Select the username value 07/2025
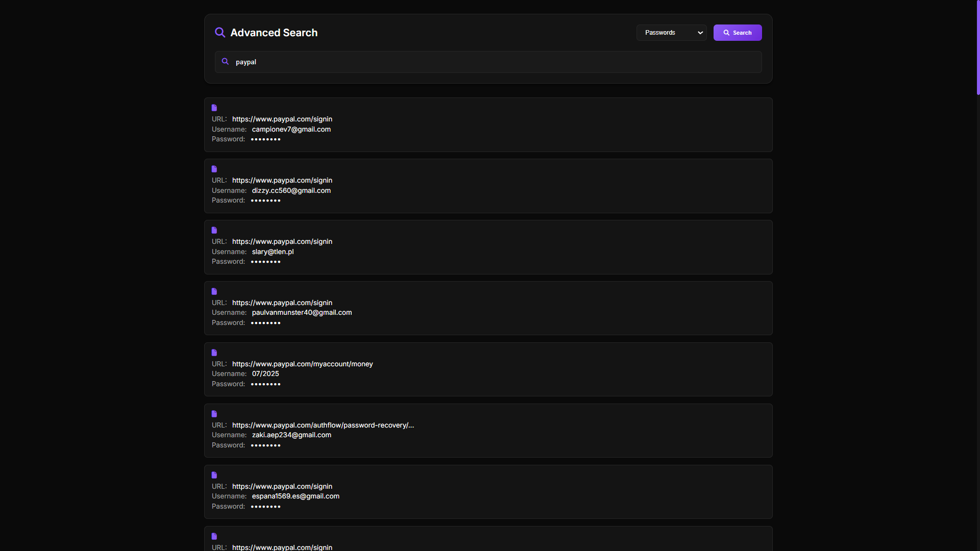The image size is (980, 551). [x=265, y=374]
